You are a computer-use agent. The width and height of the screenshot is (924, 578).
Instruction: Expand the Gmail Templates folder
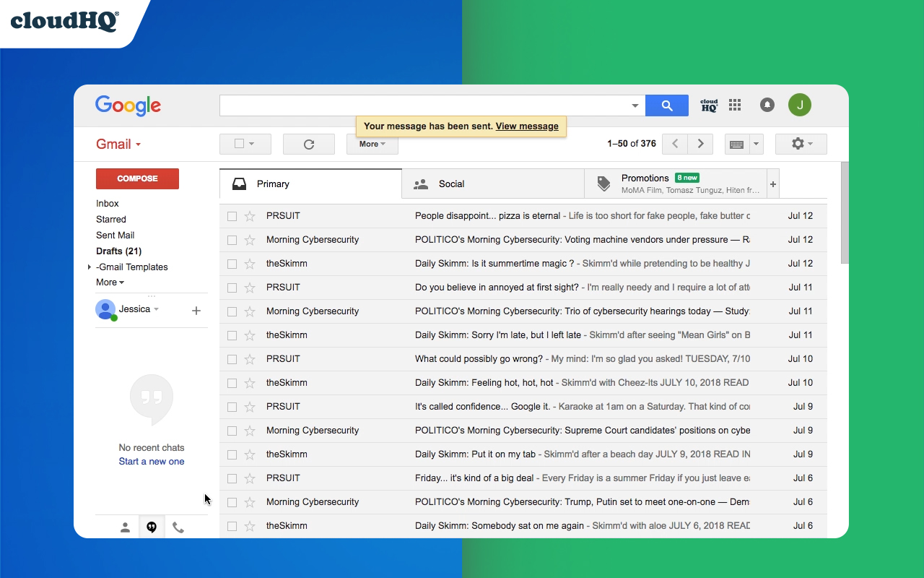(90, 267)
